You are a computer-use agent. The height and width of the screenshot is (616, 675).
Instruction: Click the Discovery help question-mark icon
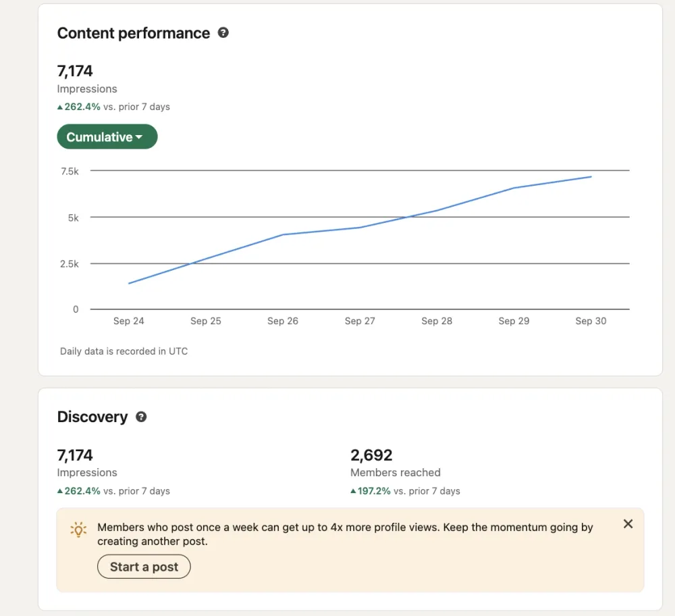[x=141, y=417]
